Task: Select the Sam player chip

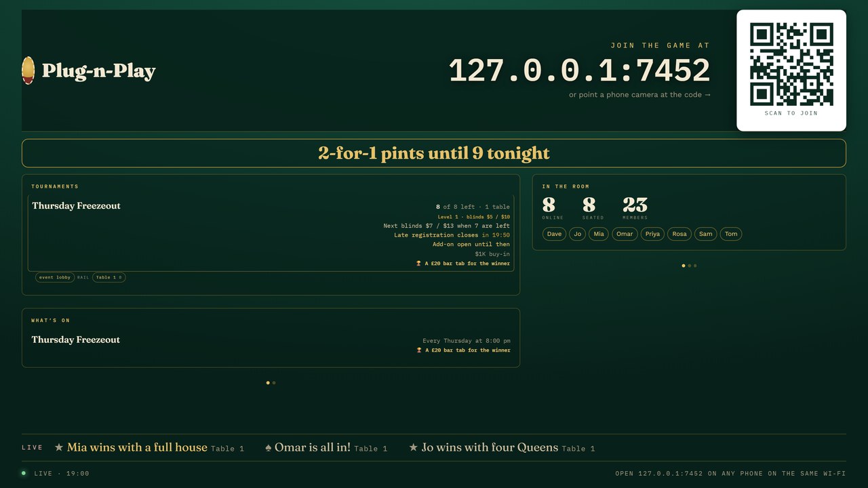Action: tap(706, 234)
